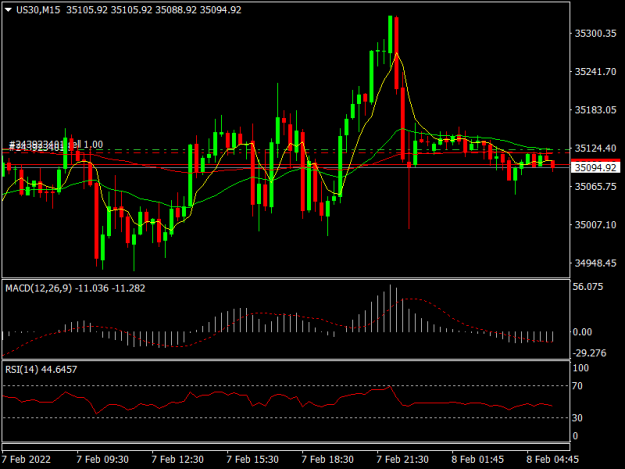The height and width of the screenshot is (469, 625).
Task: Click the 7 Feb 15:30 time label
Action: pyautogui.click(x=252, y=459)
